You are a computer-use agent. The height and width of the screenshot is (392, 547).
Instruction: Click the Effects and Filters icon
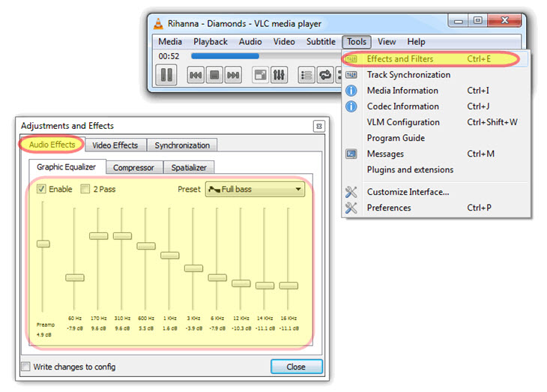pos(351,59)
